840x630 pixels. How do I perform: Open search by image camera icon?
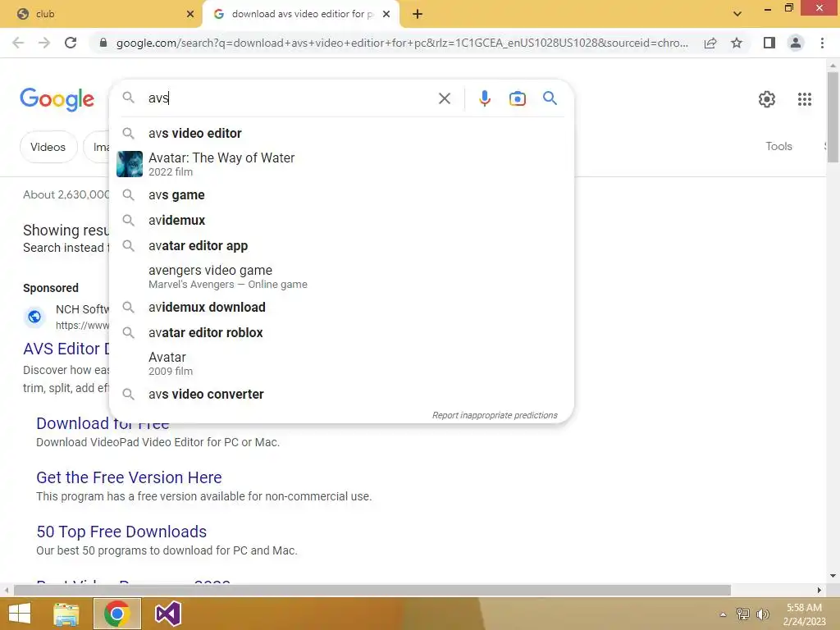517,98
